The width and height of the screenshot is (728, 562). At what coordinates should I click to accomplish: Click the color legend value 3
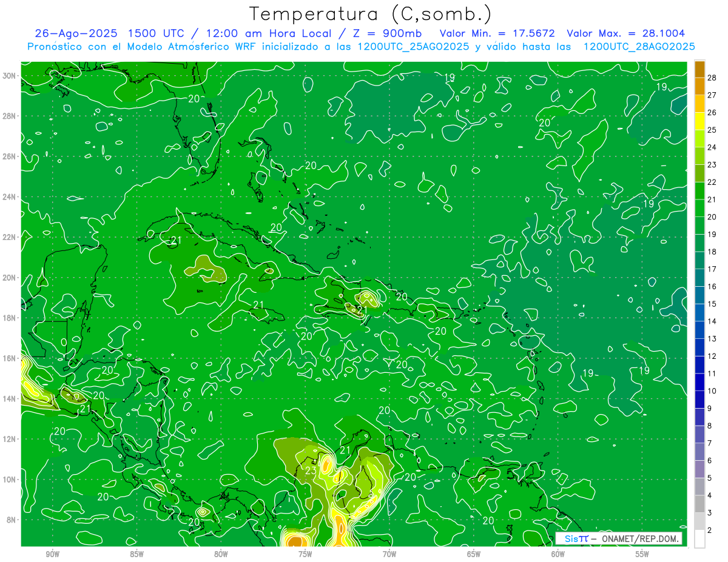(710, 513)
